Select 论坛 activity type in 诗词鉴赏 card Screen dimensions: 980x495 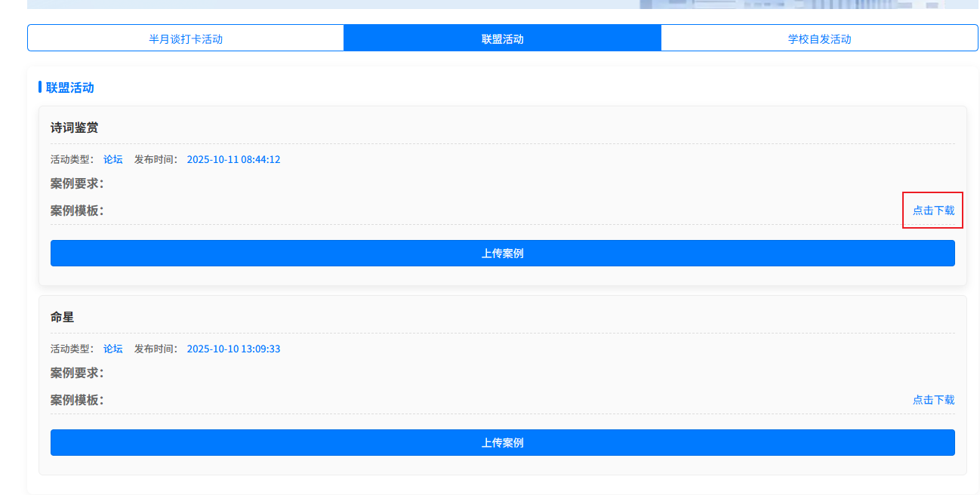pos(112,159)
